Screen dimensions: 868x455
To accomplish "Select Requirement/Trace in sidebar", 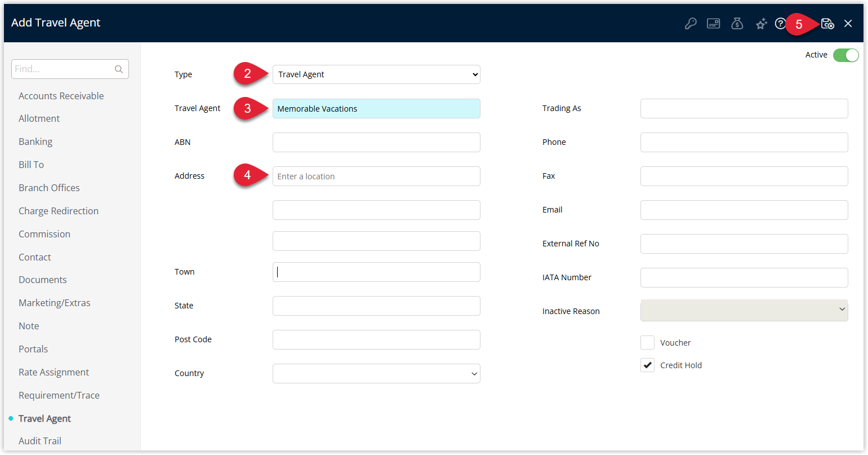I will (59, 395).
